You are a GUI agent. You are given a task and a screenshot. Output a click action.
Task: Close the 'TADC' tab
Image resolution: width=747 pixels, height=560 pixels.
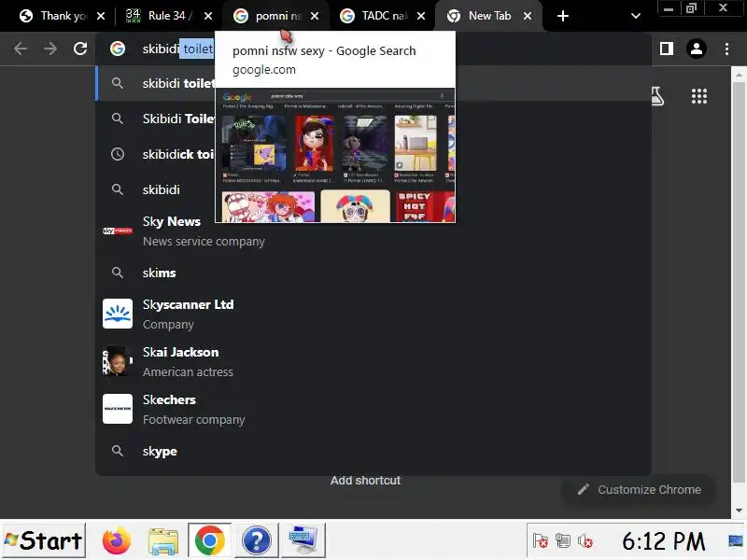click(421, 16)
